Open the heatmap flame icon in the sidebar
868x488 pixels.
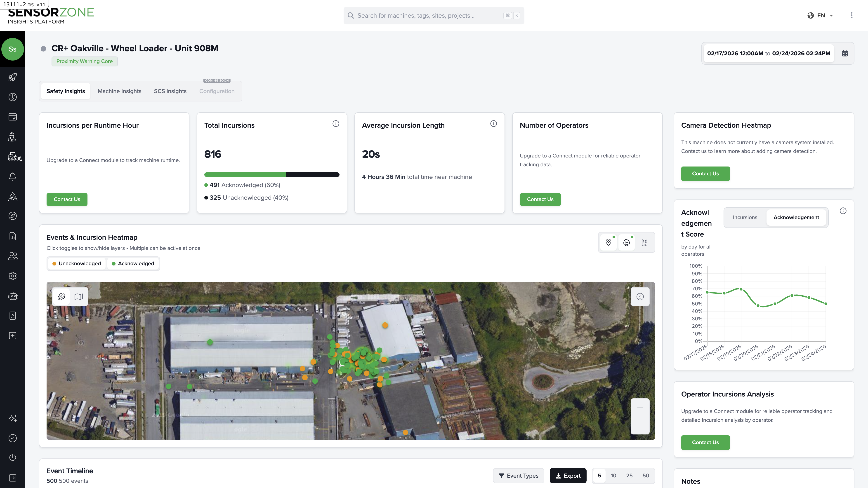click(x=12, y=196)
